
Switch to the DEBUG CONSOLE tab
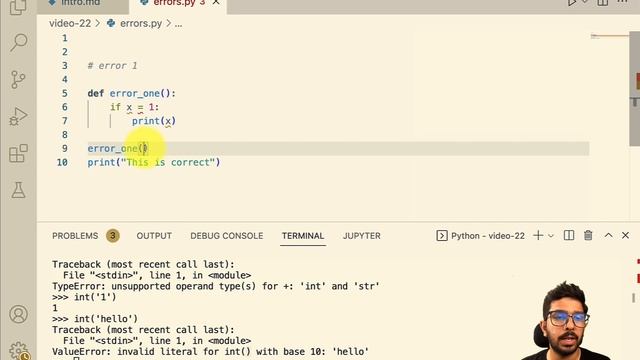[227, 236]
